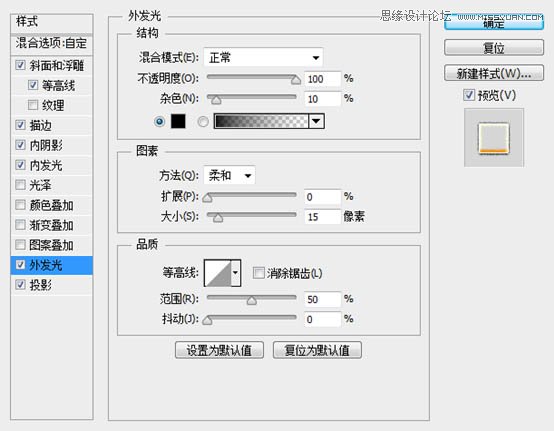Click the 扩展 slider handle
554x431 pixels.
click(x=207, y=198)
